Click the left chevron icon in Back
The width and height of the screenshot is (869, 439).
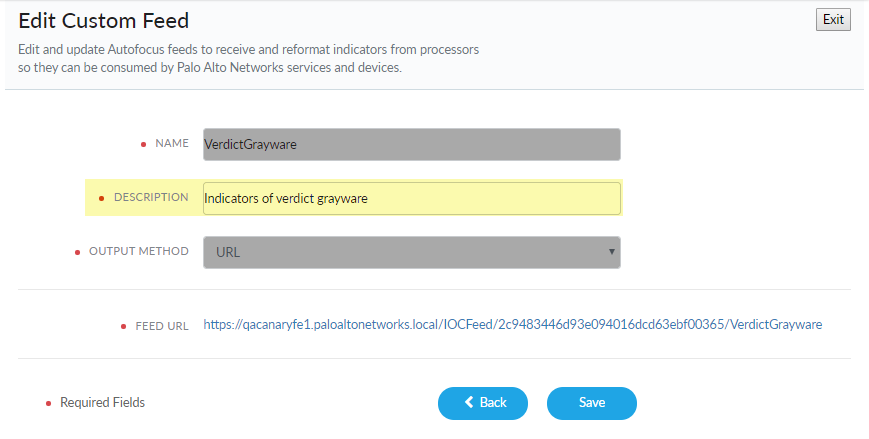(x=469, y=402)
